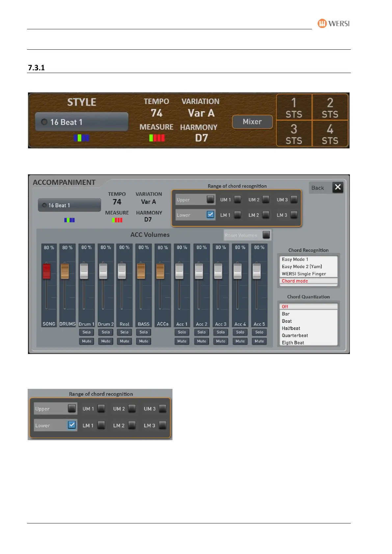This screenshot has width=392, height=554.
Task: Click the Drum 1 volume fader
Action: click(x=84, y=271)
